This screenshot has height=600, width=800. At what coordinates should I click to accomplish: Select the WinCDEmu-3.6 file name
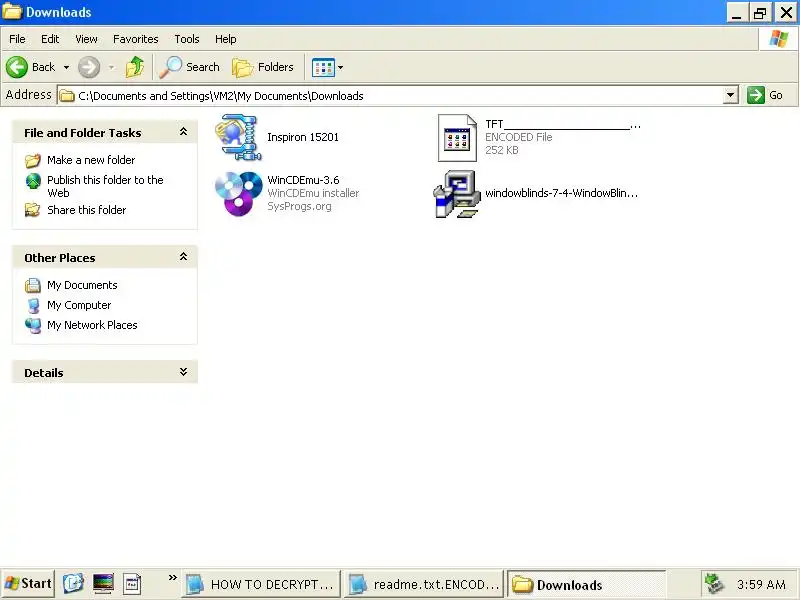303,180
